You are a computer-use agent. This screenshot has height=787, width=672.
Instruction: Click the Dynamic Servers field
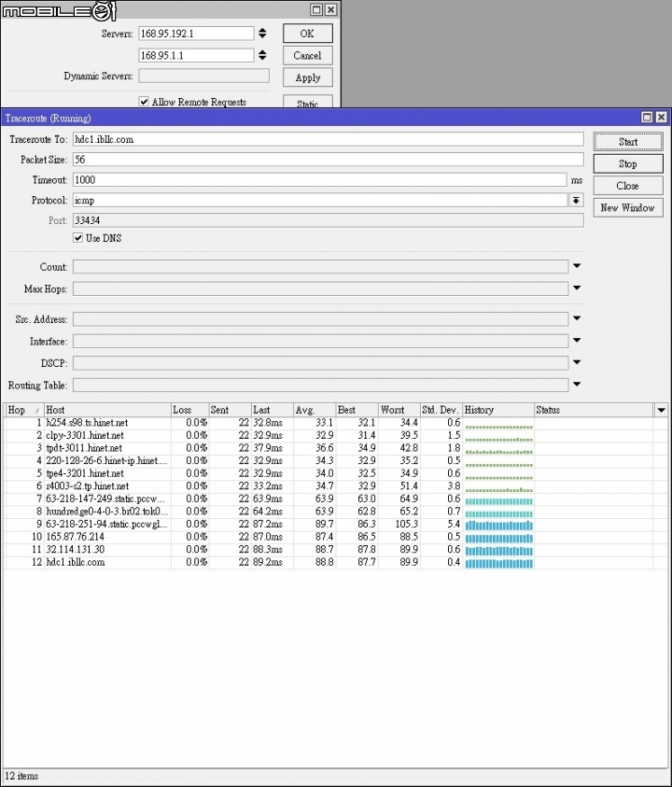(203, 76)
